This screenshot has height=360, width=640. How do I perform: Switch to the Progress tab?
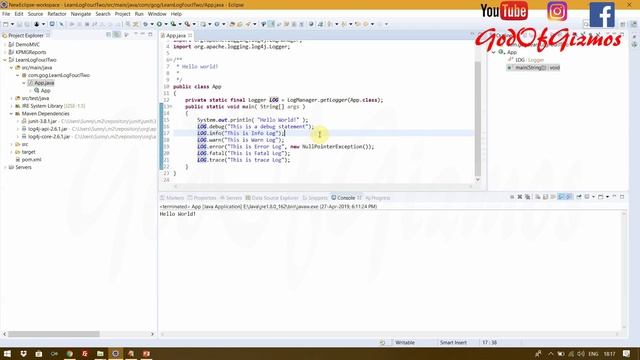pos(378,198)
